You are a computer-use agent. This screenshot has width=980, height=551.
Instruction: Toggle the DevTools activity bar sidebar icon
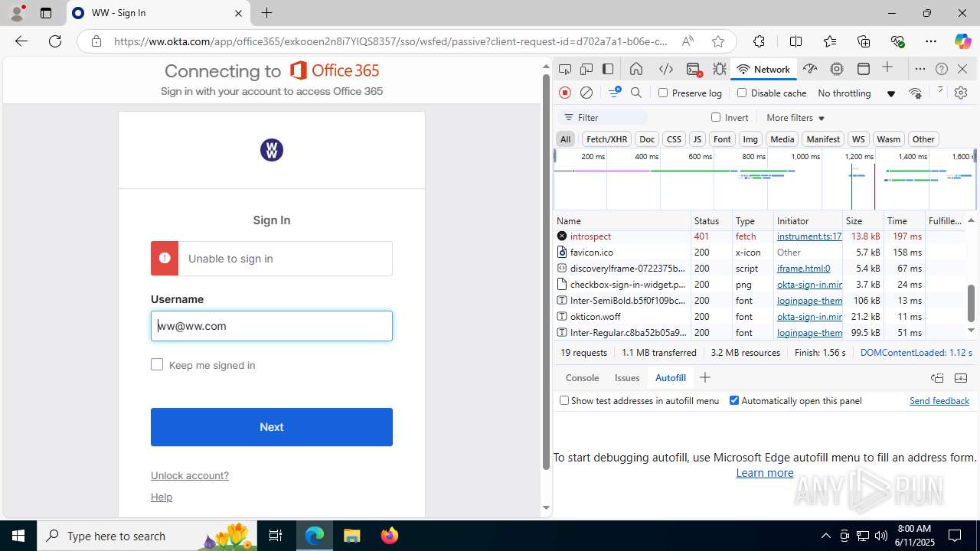[608, 69]
